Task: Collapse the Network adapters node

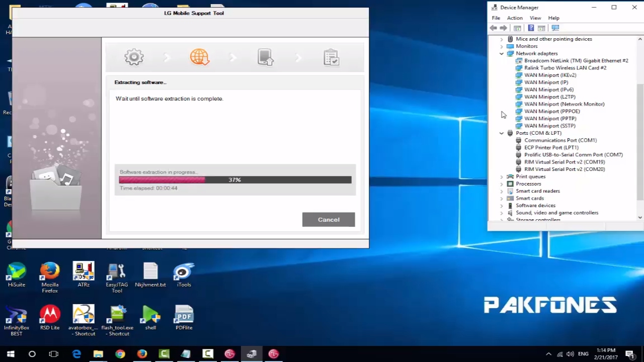Action: coord(501,53)
